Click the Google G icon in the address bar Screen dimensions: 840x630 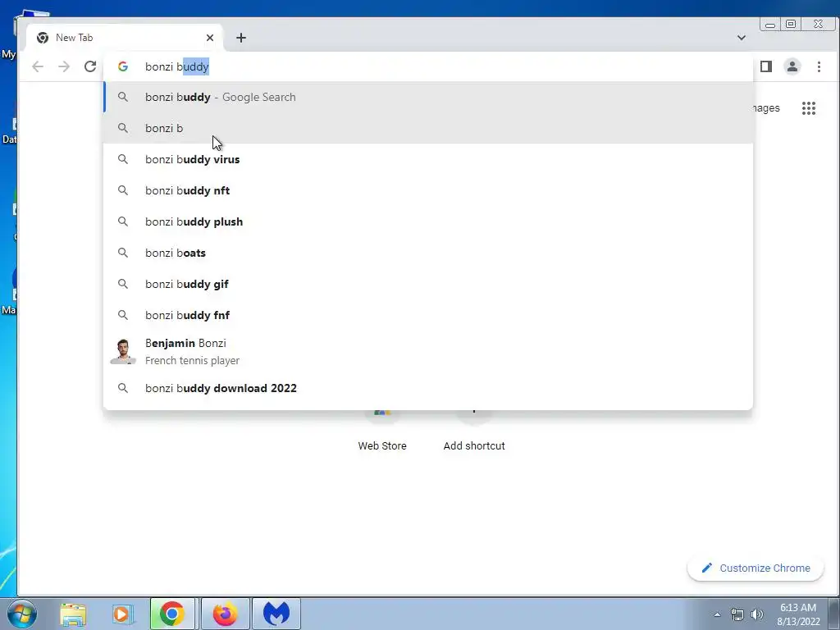pos(123,66)
